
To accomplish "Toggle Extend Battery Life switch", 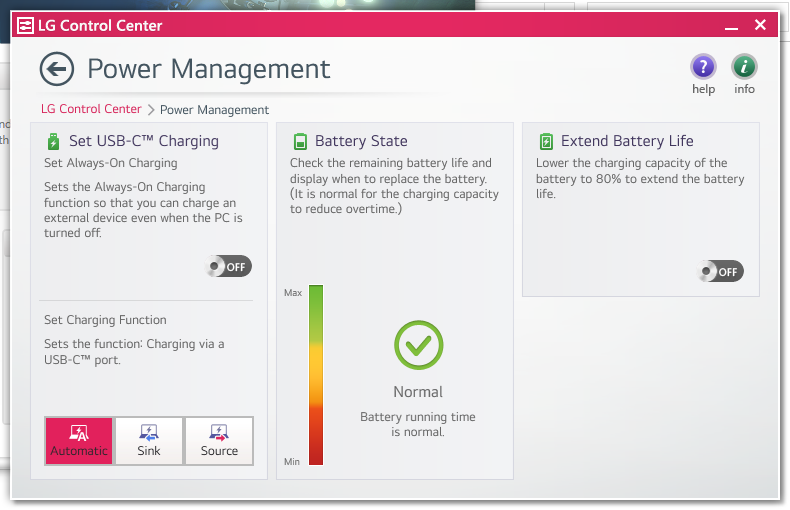I will 720,272.
